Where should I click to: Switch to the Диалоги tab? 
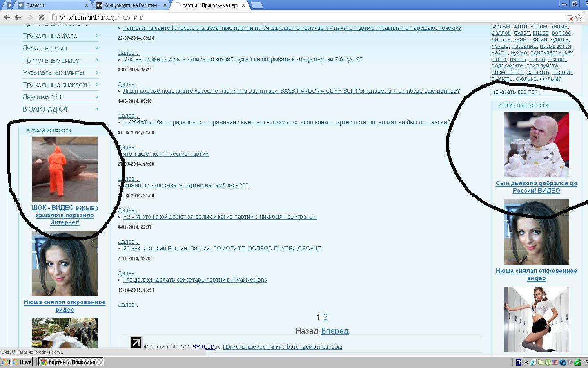tap(52, 6)
